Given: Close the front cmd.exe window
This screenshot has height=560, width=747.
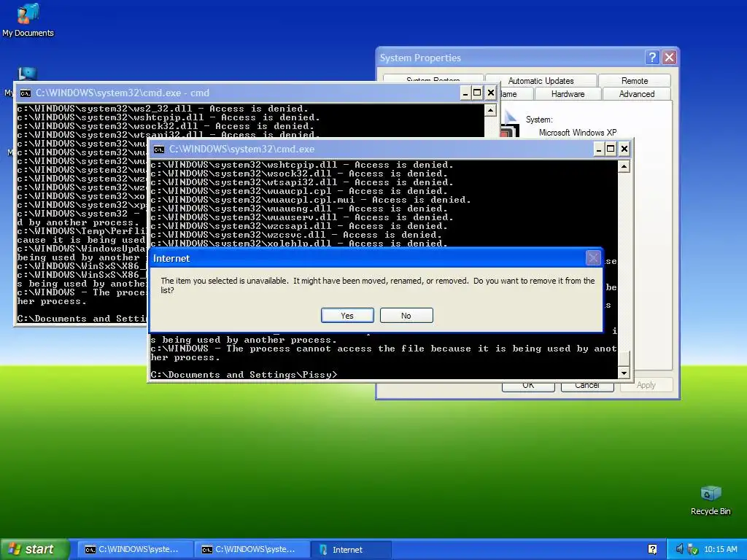Looking at the screenshot, I should click(624, 149).
